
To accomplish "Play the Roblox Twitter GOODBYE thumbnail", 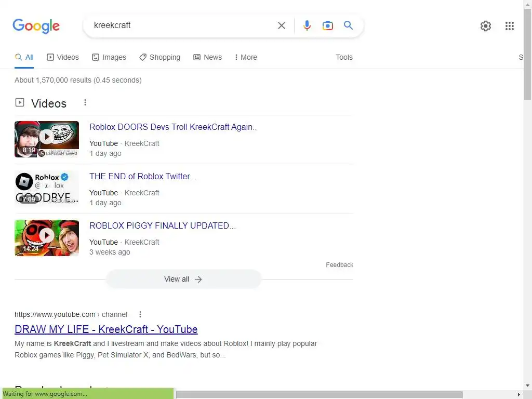I will [47, 188].
